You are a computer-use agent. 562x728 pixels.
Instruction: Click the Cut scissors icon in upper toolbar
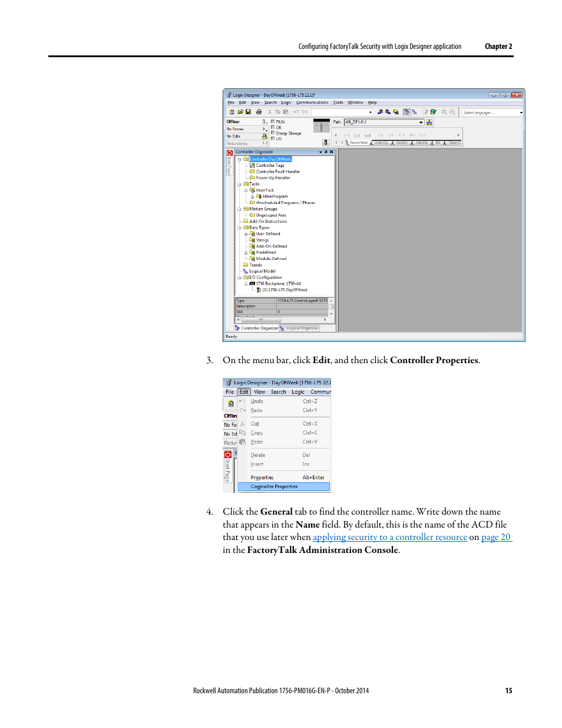click(x=269, y=111)
